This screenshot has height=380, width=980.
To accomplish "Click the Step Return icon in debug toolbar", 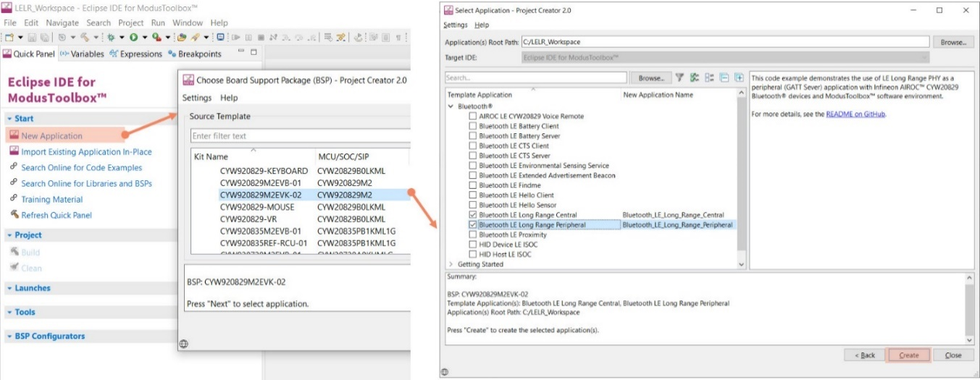I will (x=311, y=37).
